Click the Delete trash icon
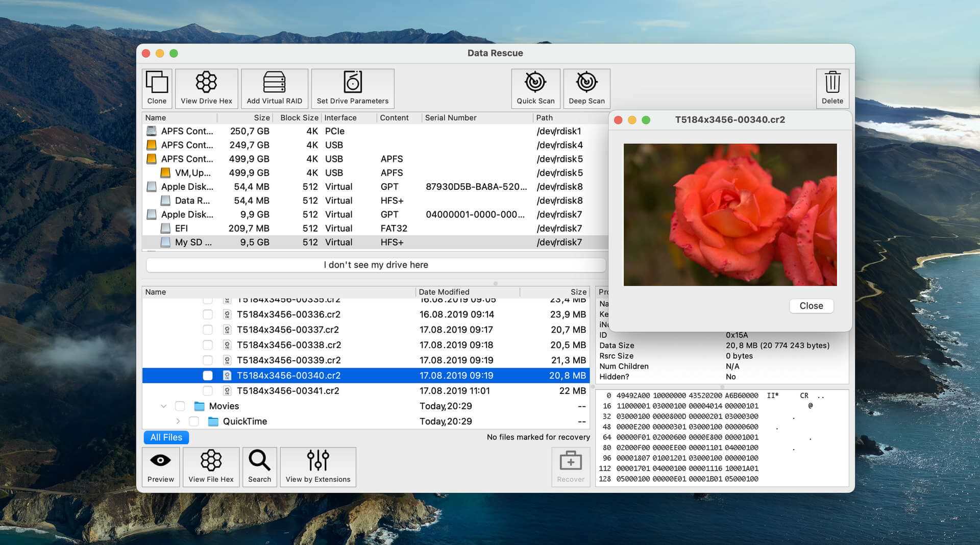 [x=832, y=88]
